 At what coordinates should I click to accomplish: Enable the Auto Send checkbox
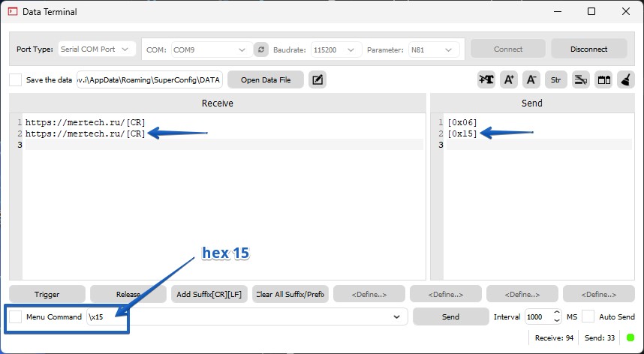point(588,316)
